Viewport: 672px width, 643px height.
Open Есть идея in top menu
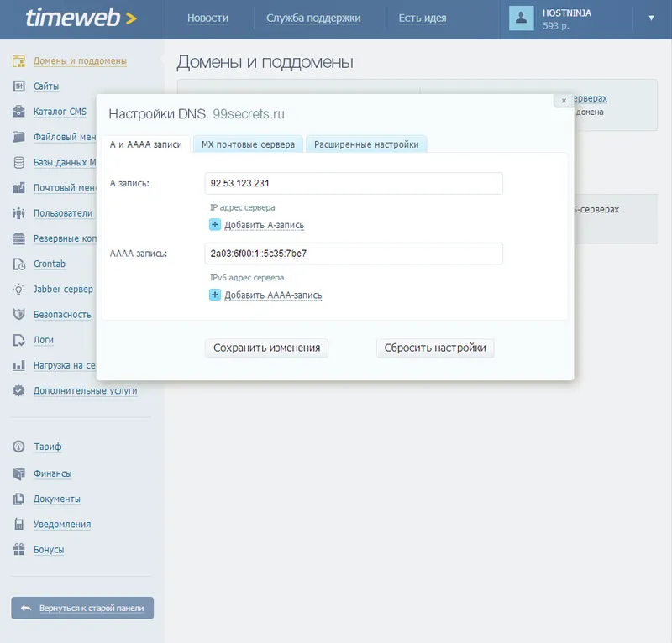(423, 18)
